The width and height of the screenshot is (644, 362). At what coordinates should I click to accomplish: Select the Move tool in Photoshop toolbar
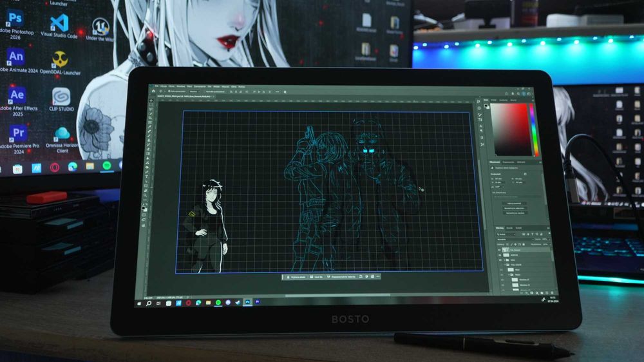(151, 100)
